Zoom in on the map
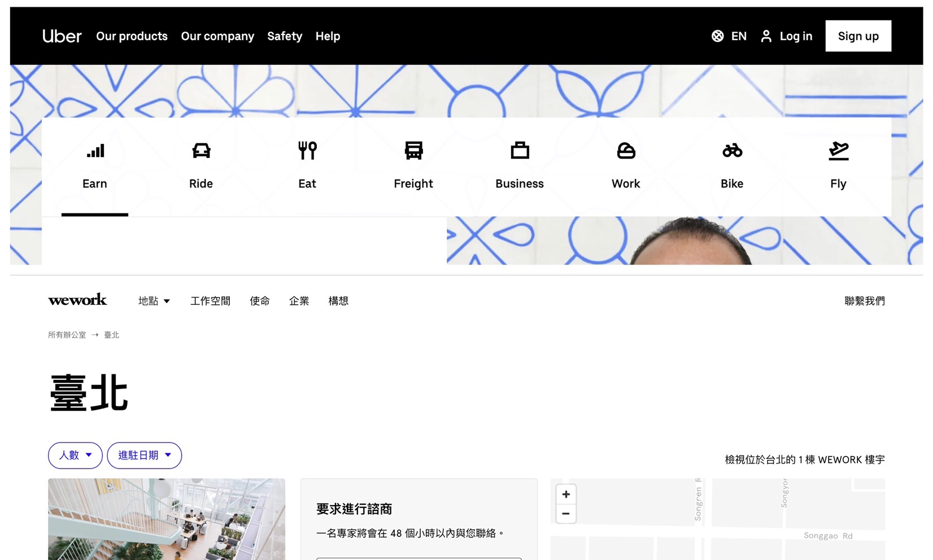Image resolution: width=933 pixels, height=560 pixels. point(566,494)
